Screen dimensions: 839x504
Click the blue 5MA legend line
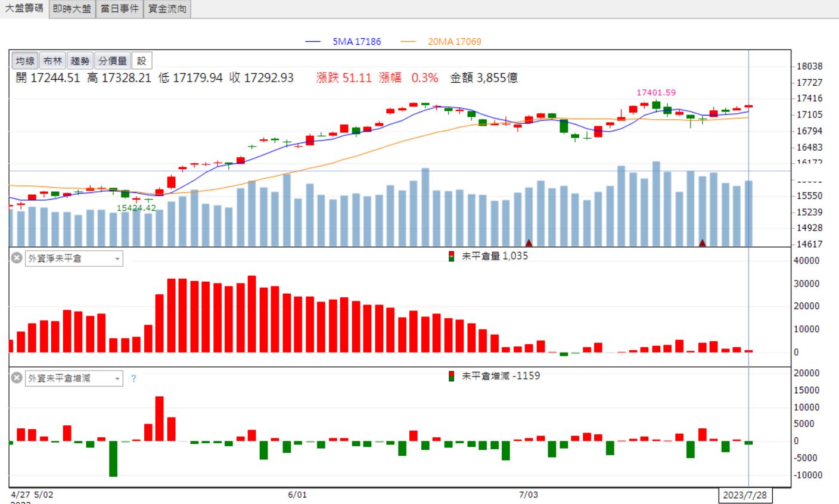pyautogui.click(x=313, y=42)
